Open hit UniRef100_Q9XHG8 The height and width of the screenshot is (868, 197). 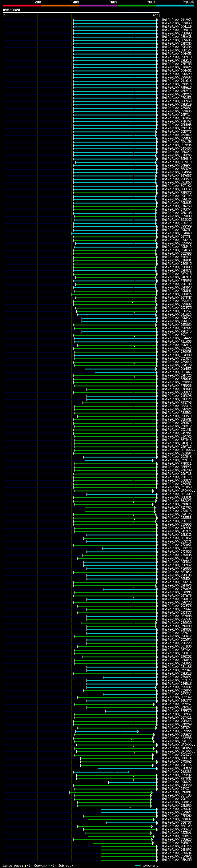click(177, 23)
